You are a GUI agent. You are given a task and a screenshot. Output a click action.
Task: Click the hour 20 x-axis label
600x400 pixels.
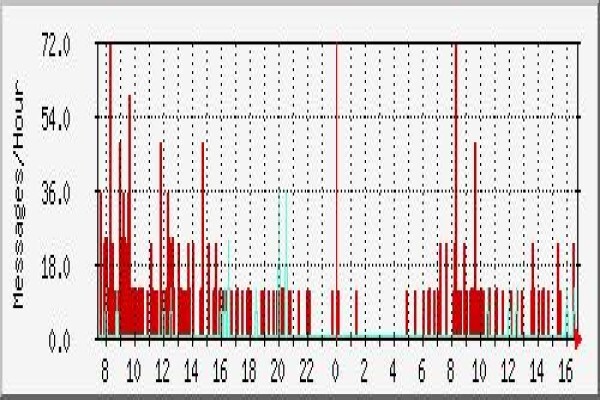[278, 371]
